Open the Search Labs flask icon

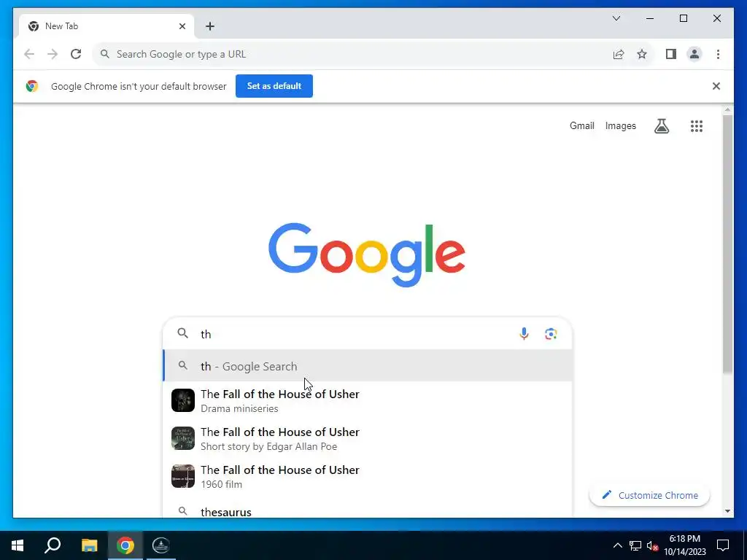[x=661, y=126]
